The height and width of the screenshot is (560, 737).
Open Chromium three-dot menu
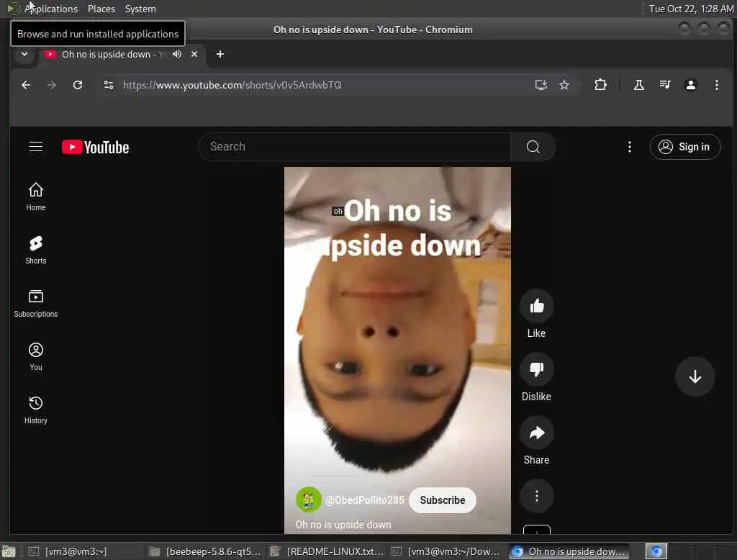pyautogui.click(x=716, y=85)
